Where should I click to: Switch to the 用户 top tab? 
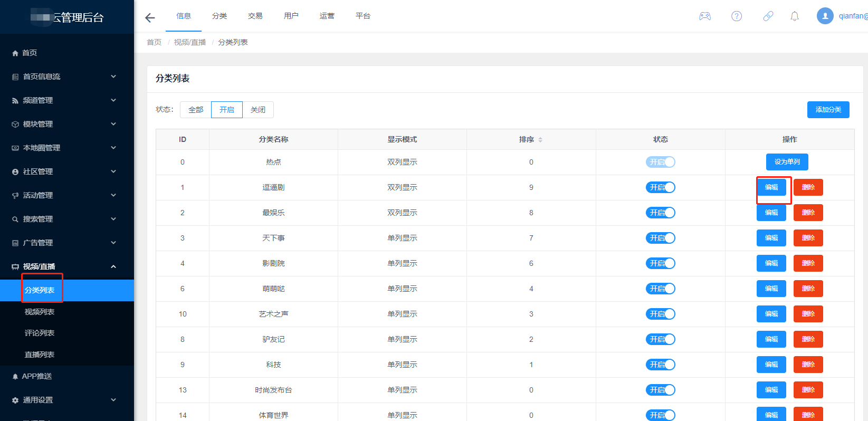coord(291,16)
